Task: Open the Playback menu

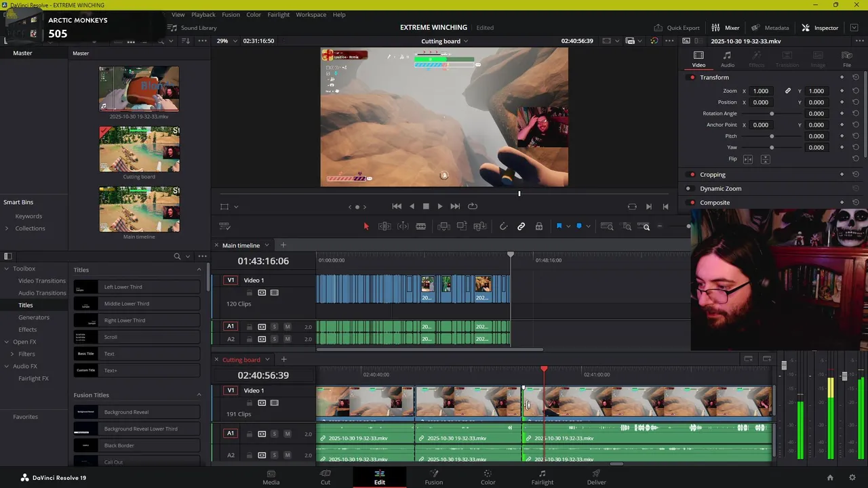Action: [x=203, y=14]
